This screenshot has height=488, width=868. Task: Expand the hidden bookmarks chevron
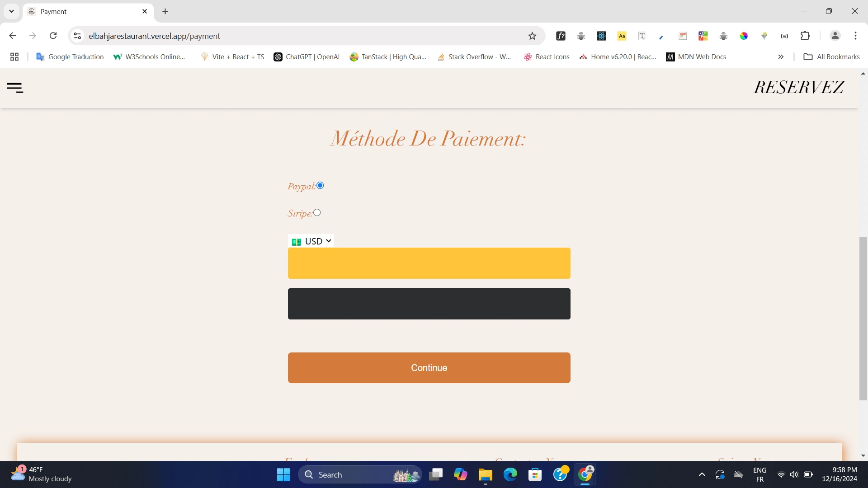[x=781, y=57]
